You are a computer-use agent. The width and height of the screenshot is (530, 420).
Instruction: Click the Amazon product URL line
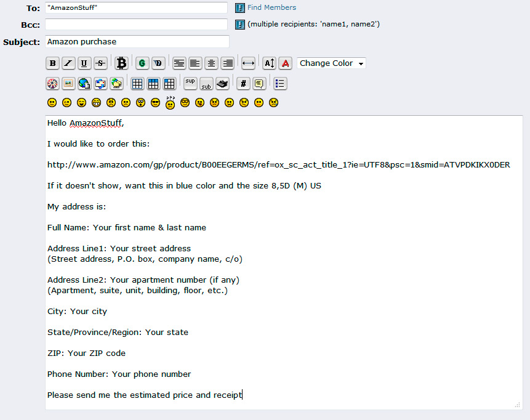(278, 164)
